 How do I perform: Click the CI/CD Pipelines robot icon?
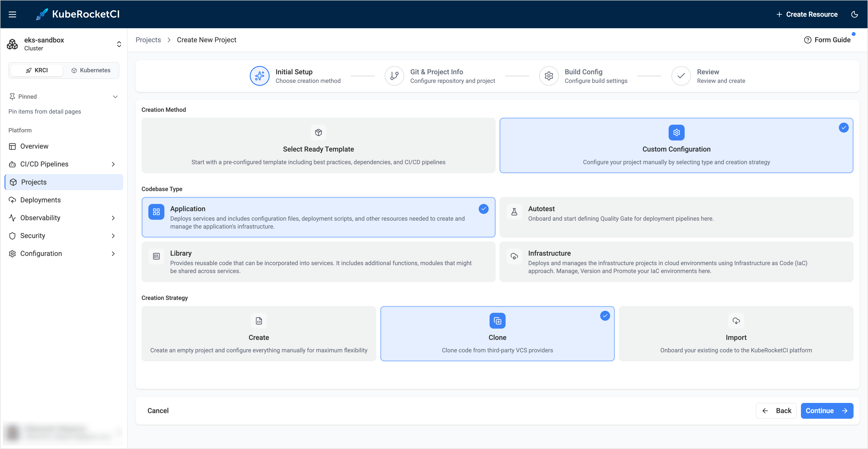click(x=12, y=164)
